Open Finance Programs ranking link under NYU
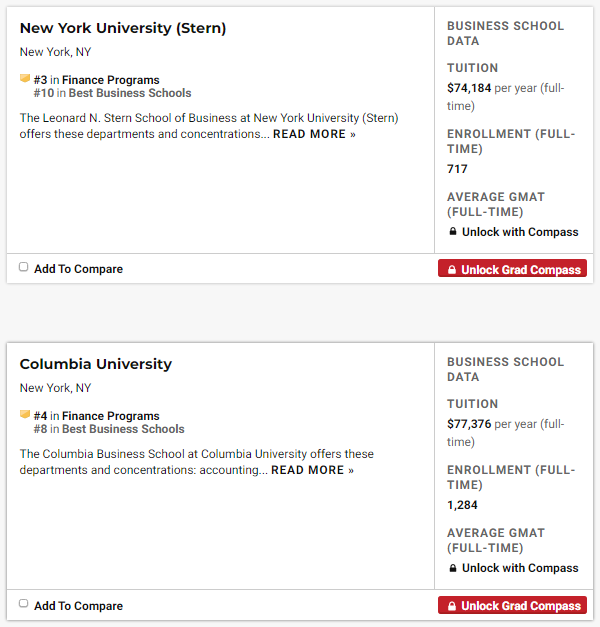The image size is (600, 627). click(110, 80)
